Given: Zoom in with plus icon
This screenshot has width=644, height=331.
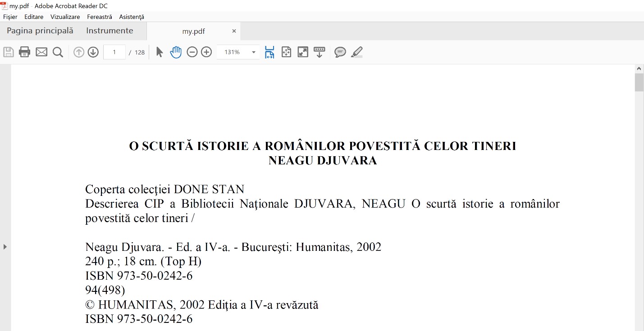Looking at the screenshot, I should (206, 52).
